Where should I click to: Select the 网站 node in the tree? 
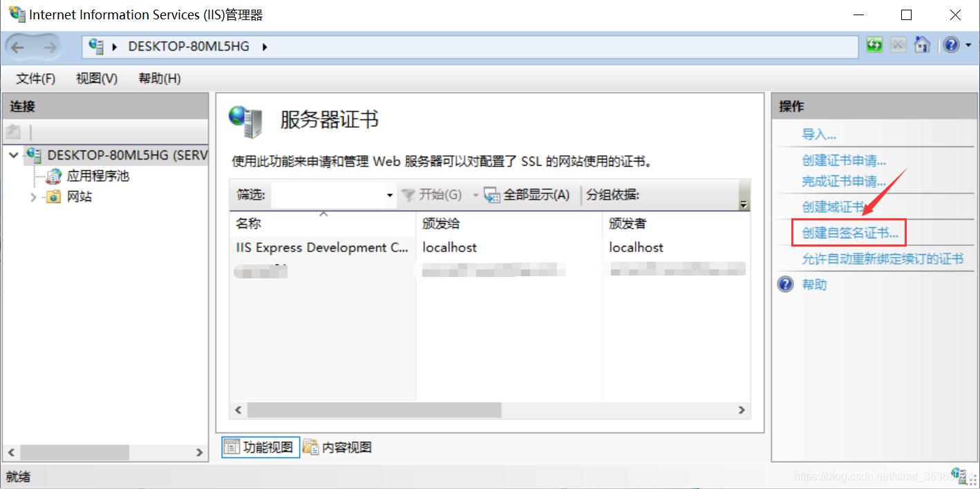click(x=78, y=197)
